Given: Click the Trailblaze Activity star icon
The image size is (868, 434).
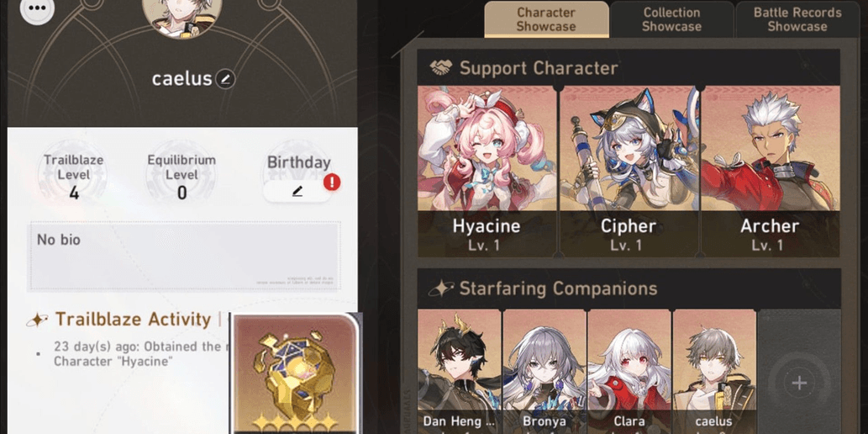Looking at the screenshot, I should click(37, 320).
